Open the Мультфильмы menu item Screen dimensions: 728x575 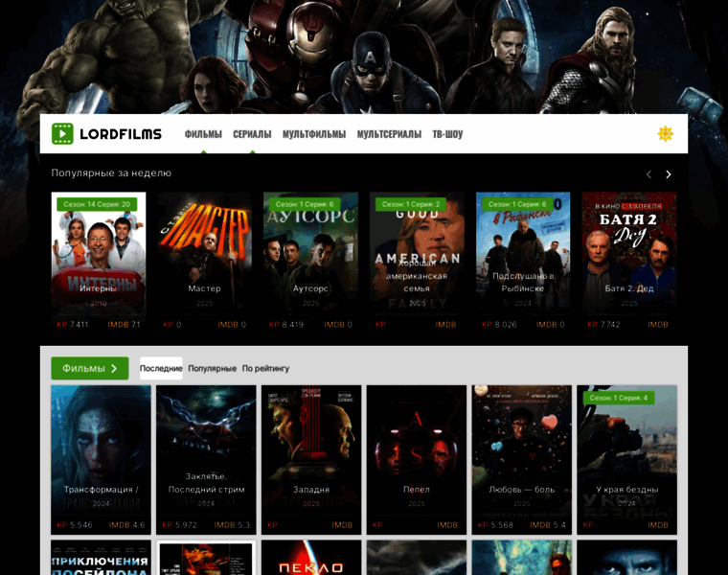314,134
